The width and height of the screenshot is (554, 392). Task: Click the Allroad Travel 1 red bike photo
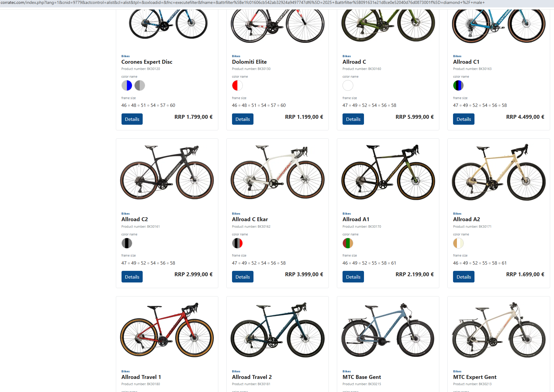pyautogui.click(x=167, y=330)
